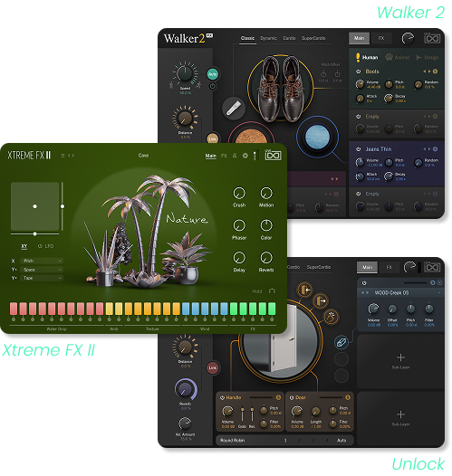Image resolution: width=452 pixels, height=476 pixels.
Task: Toggle the Auto button in Walker 2
Action: pyautogui.click(x=212, y=74)
